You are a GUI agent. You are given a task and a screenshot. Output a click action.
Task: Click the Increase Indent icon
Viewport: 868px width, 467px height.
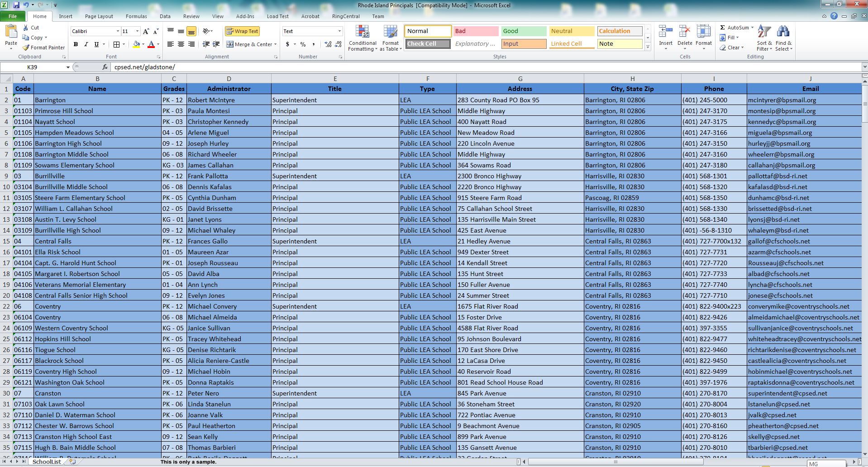pos(216,44)
